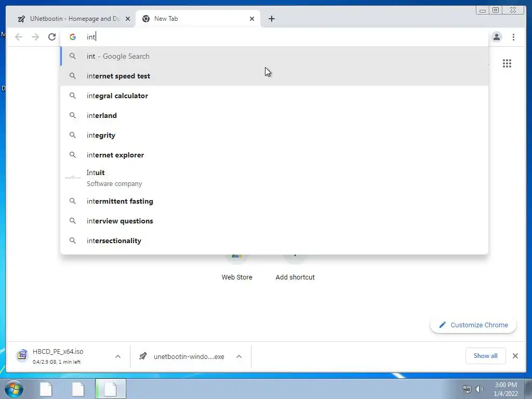The image size is (532, 399).
Task: Click Show all downloads
Action: [486, 355]
